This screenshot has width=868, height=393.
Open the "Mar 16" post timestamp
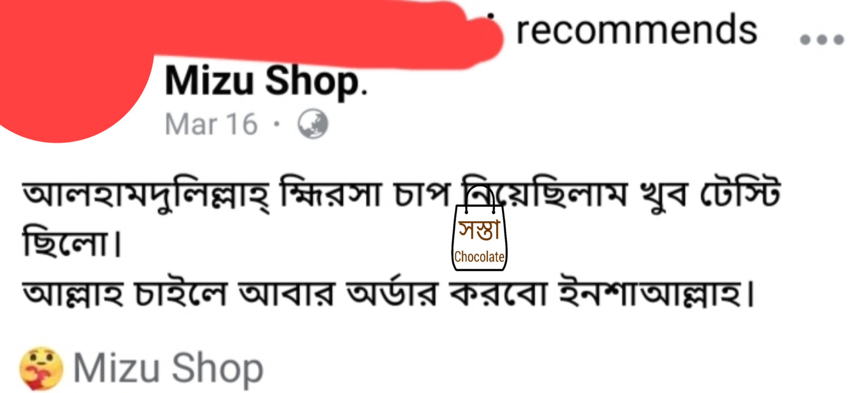pyautogui.click(x=211, y=124)
